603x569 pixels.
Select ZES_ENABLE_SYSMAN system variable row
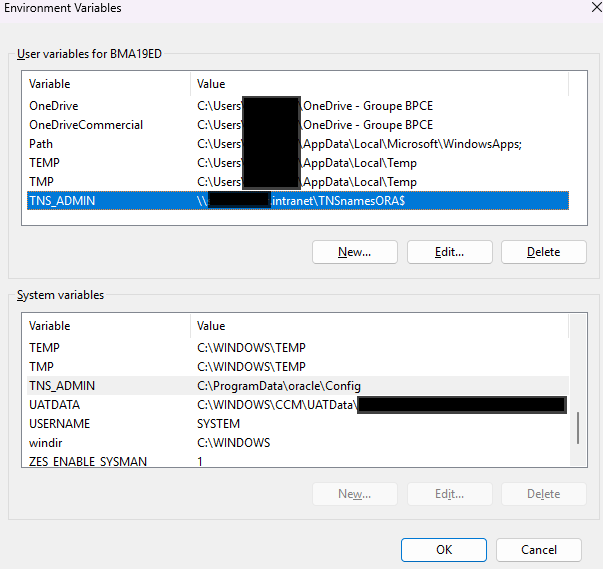click(298, 461)
